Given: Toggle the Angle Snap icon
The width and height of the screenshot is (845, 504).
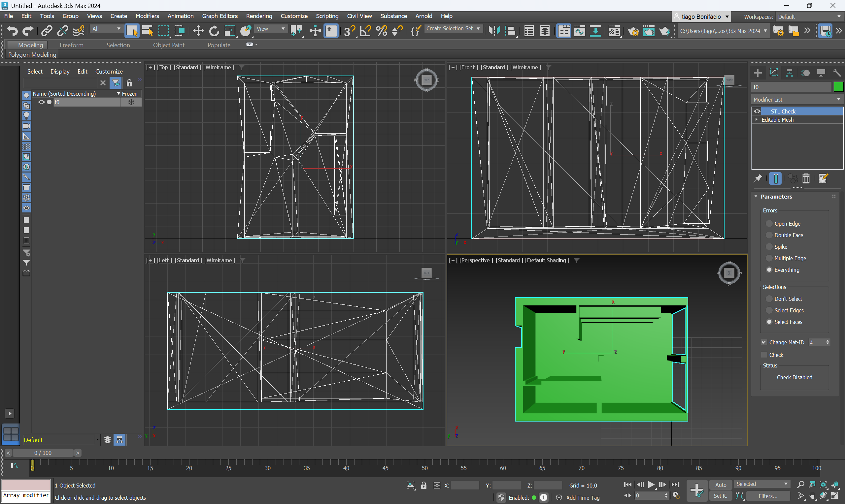Looking at the screenshot, I should [365, 31].
